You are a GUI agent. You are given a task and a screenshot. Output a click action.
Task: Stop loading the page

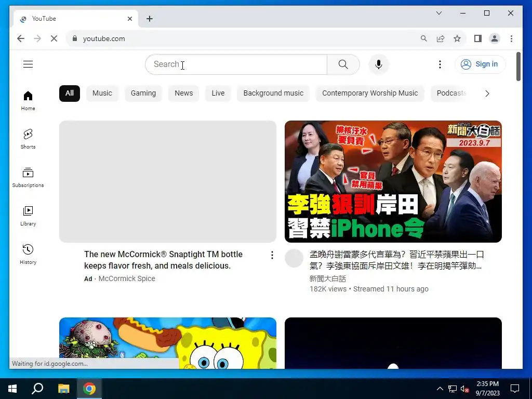(54, 38)
